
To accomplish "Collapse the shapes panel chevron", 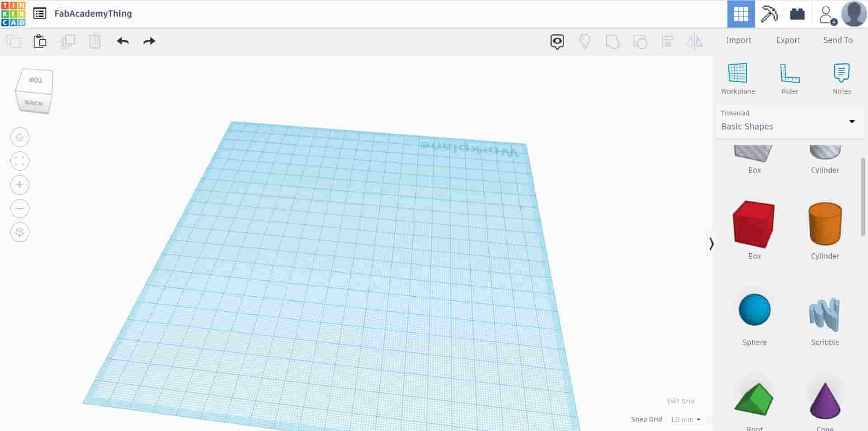I will click(x=711, y=244).
